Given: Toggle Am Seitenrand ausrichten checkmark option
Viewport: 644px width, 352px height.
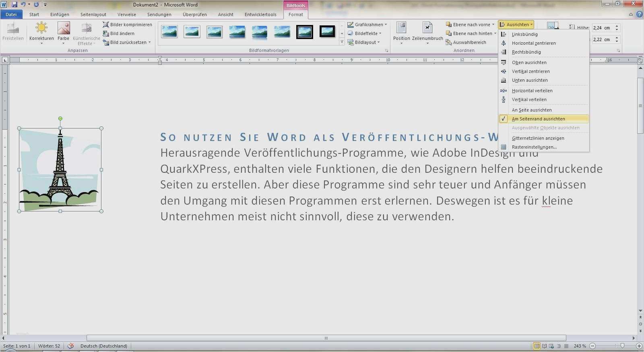Looking at the screenshot, I should [x=538, y=119].
